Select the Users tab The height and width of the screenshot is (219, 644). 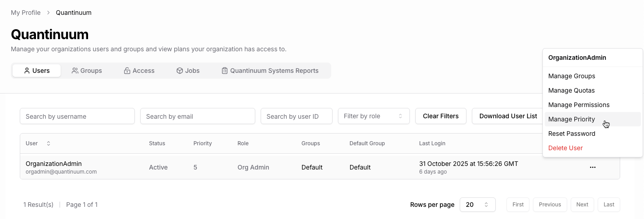point(36,71)
